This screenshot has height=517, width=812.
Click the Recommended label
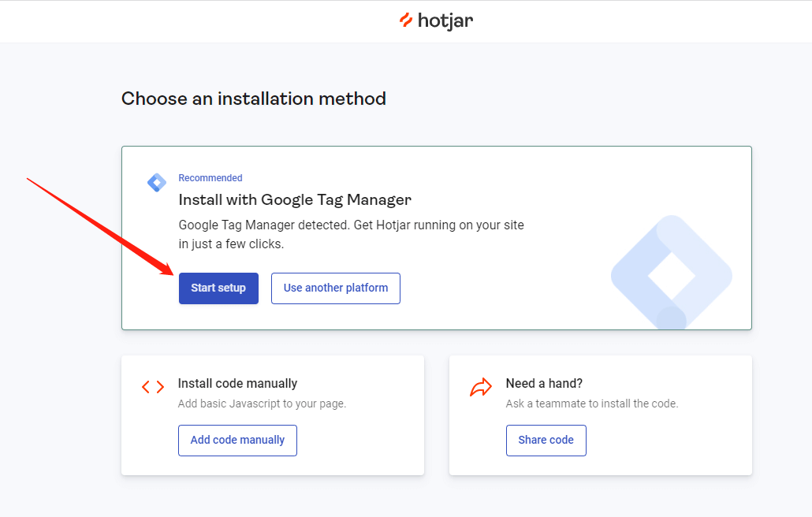[210, 178]
